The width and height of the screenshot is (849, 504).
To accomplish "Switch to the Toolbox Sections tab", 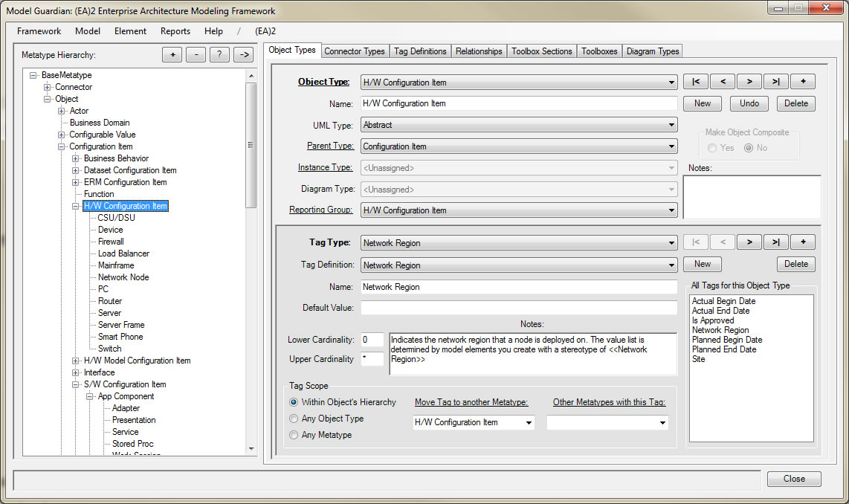I will [541, 51].
